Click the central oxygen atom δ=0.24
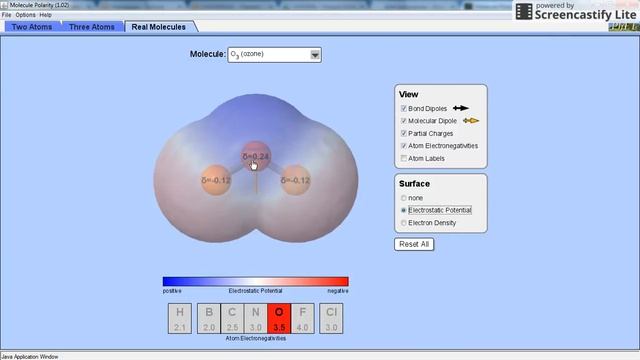Screen dimensions: 640x360 pos(256,156)
